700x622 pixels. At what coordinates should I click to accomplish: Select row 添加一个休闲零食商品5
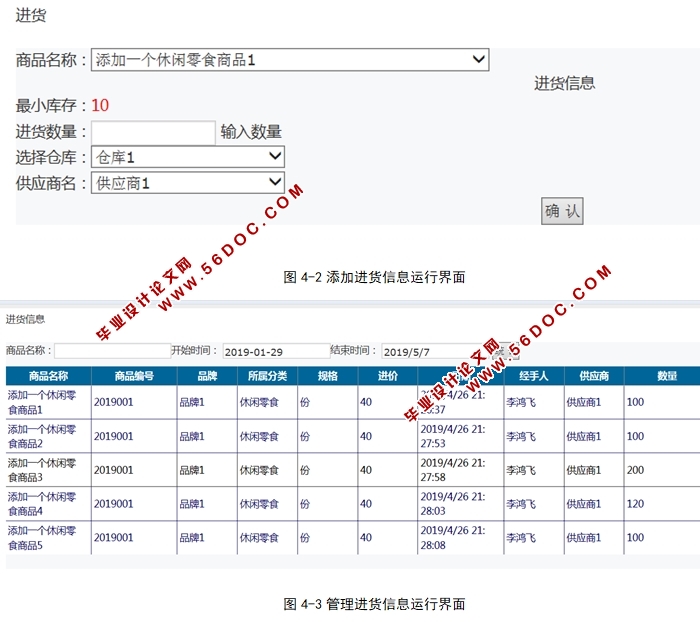(353, 538)
